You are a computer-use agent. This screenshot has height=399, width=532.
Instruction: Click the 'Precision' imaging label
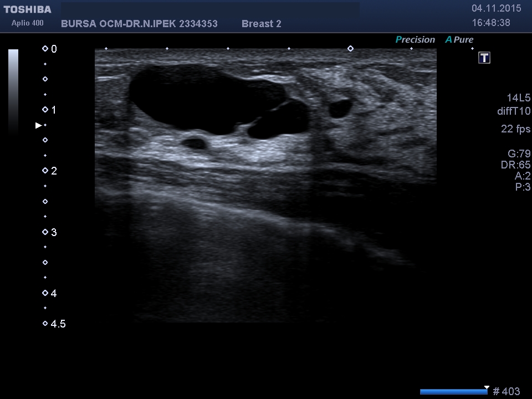[415, 40]
